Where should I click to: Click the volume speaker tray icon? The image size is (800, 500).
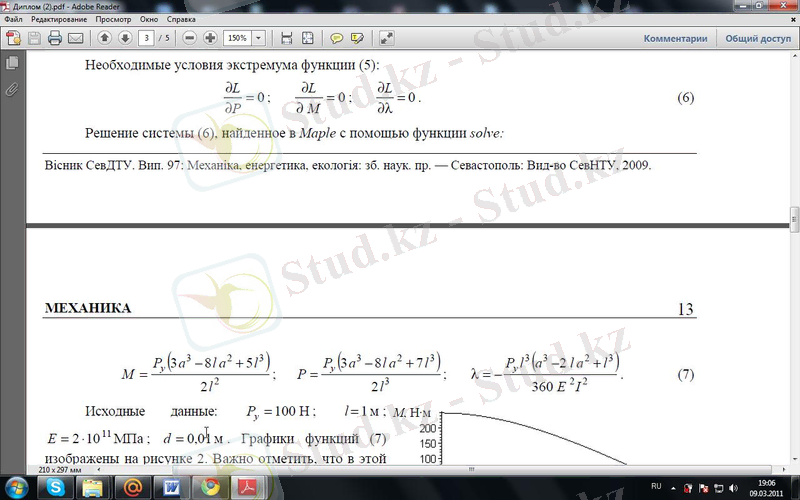click(x=734, y=488)
